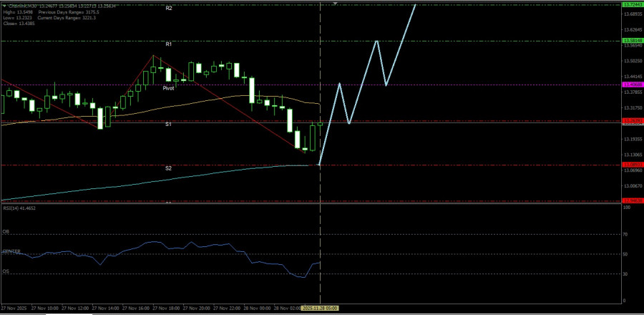Viewport: 644px width, 315px height.
Task: Click the 27 Nov 18:00 time axis label
Action: pyautogui.click(x=166, y=308)
